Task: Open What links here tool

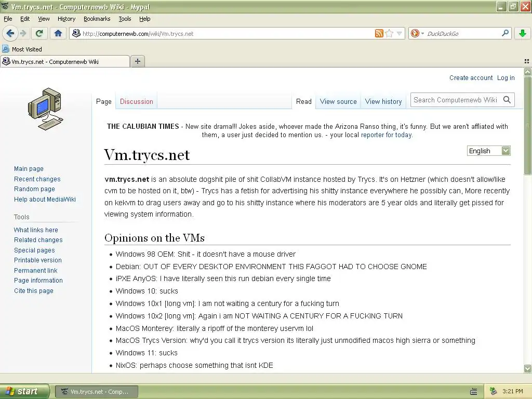Action: pos(36,230)
